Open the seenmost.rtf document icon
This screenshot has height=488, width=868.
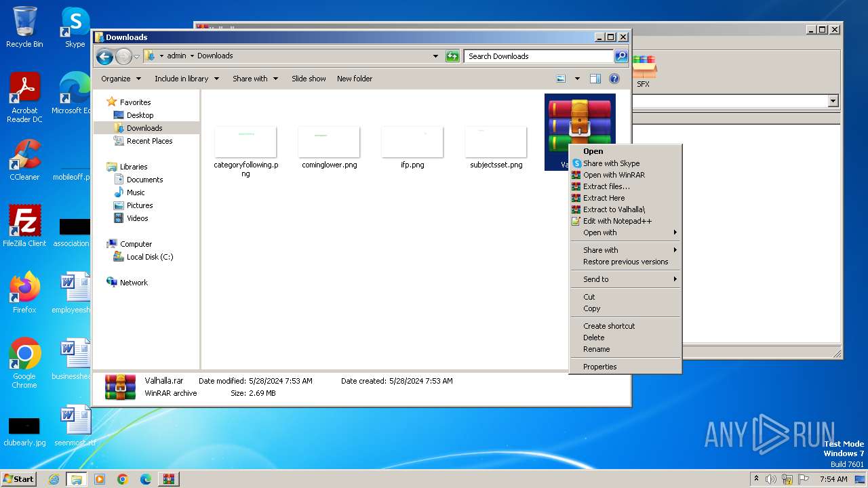(x=75, y=426)
